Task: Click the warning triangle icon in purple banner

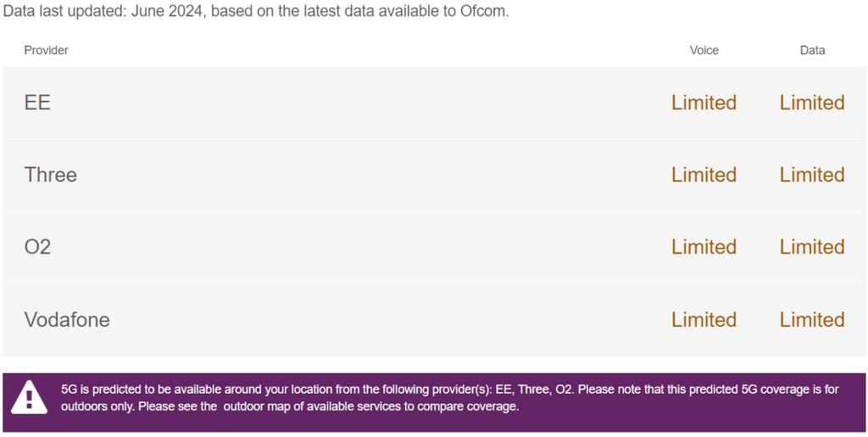Action: point(30,397)
